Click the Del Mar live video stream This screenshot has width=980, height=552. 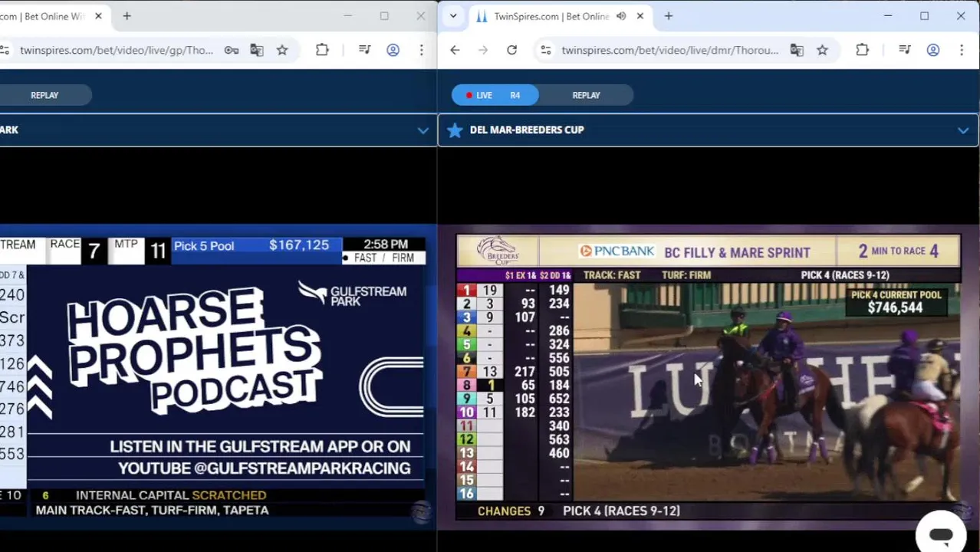pyautogui.click(x=708, y=377)
